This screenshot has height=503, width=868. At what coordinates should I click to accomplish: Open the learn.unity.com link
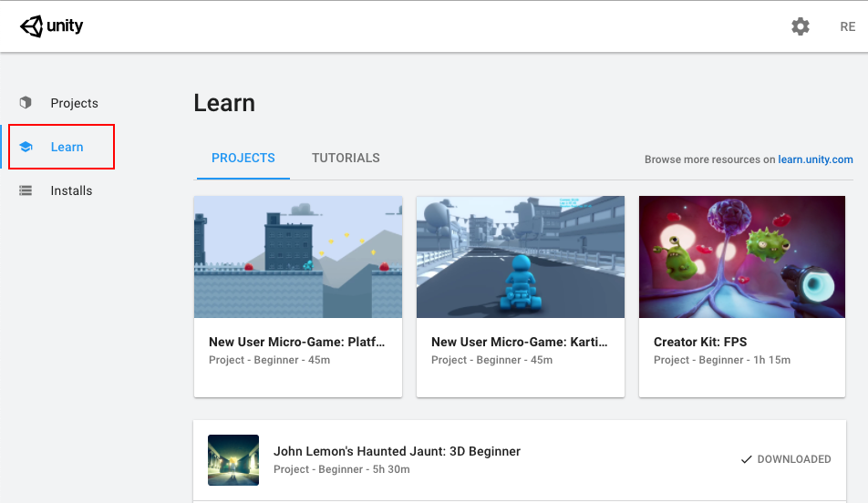(x=815, y=159)
